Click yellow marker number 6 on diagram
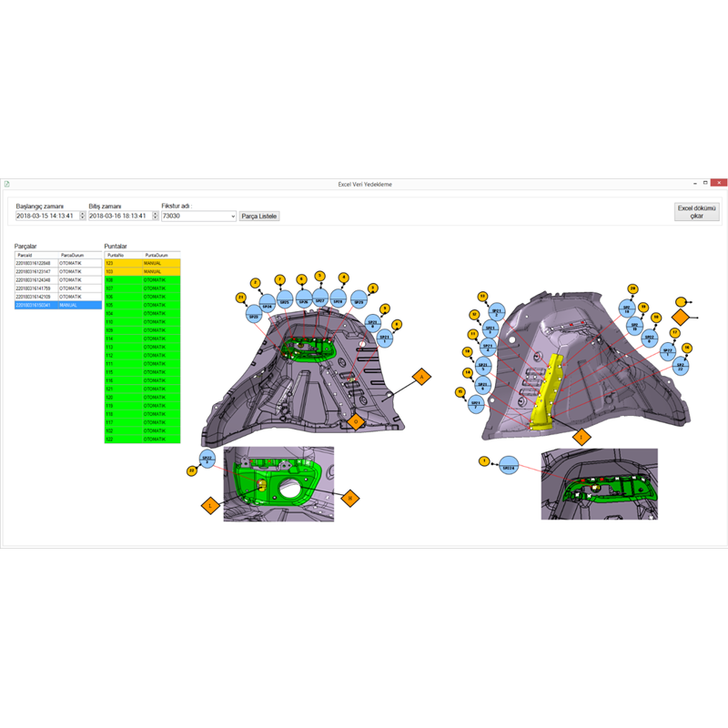This screenshot has height=728, width=728. click(302, 279)
